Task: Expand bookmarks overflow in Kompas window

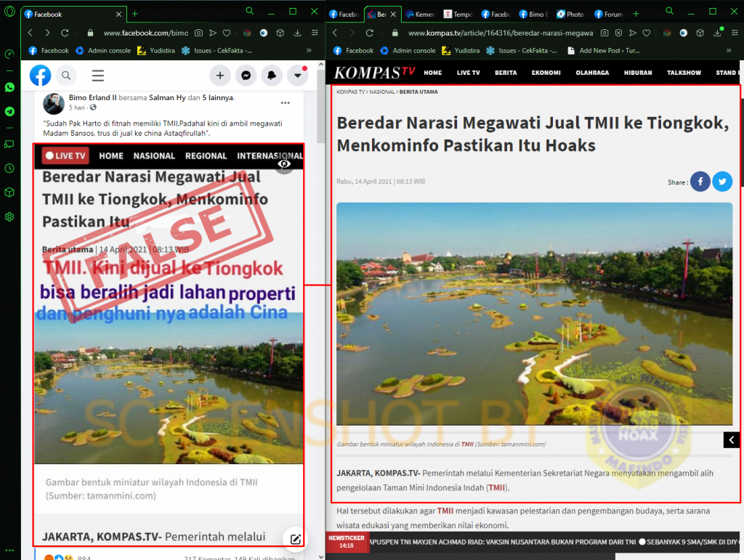Action: [729, 50]
